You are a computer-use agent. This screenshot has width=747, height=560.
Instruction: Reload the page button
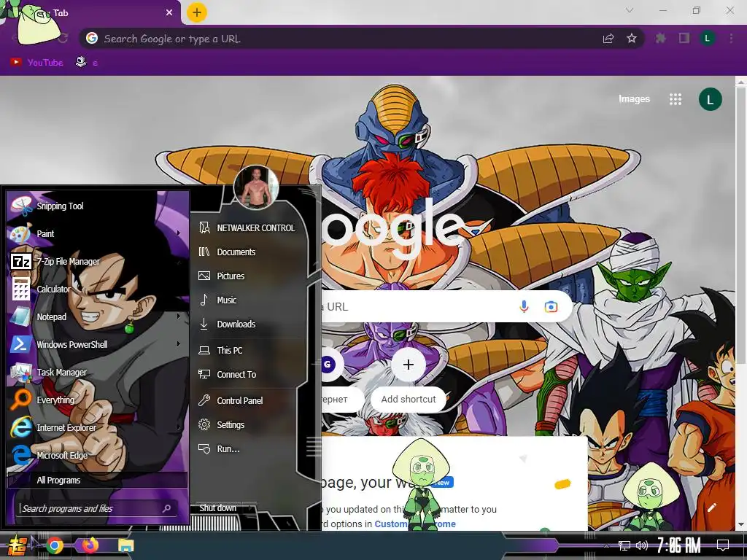tap(63, 39)
